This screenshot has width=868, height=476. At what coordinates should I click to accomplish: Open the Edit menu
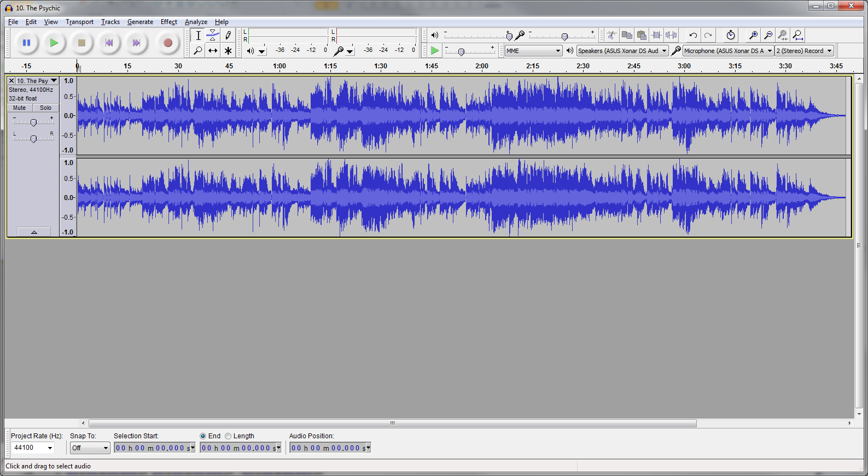(31, 22)
